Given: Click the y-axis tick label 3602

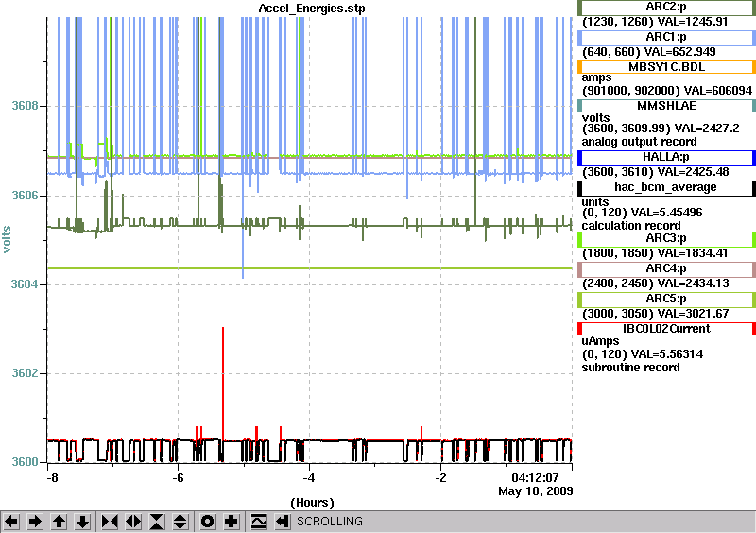Looking at the screenshot, I should 25,374.
